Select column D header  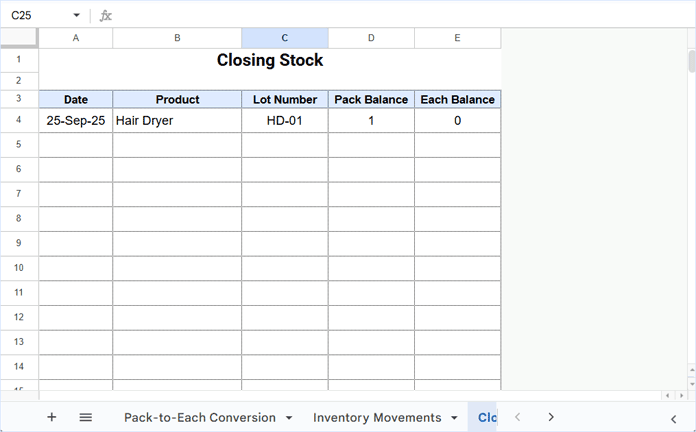[x=371, y=38]
